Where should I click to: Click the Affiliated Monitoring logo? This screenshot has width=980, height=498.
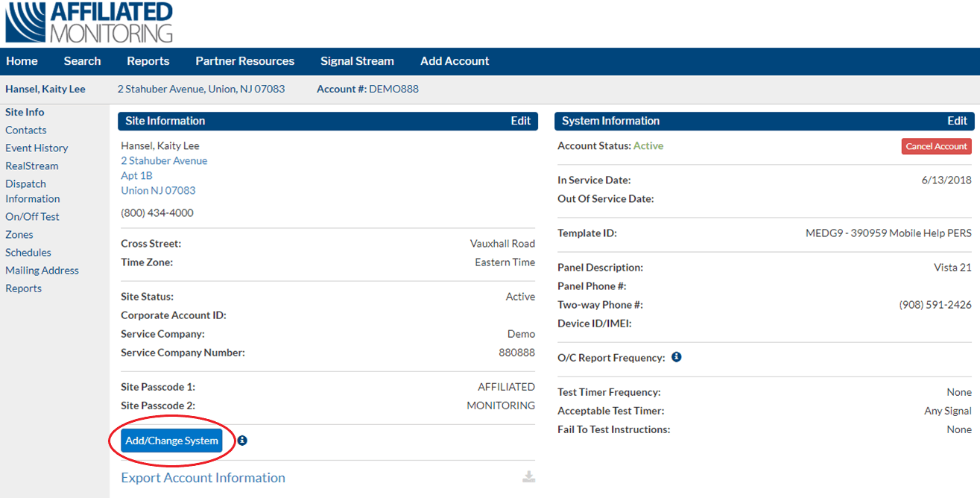tap(89, 22)
